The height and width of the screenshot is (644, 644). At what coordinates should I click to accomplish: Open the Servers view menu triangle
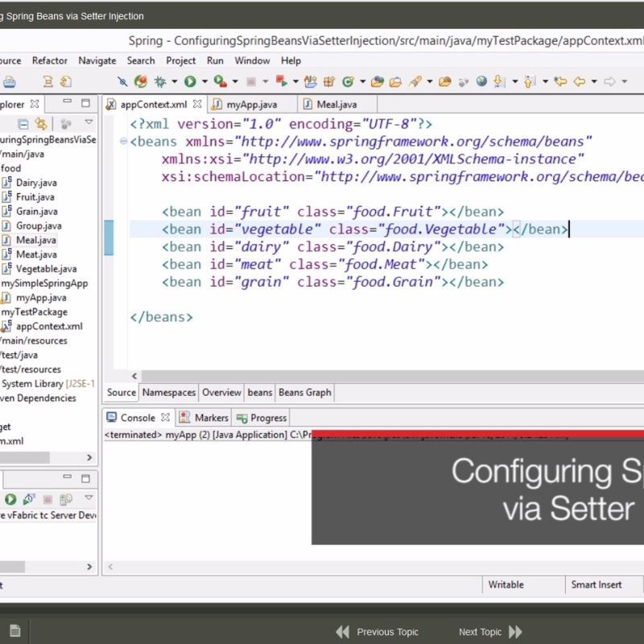click(x=89, y=497)
